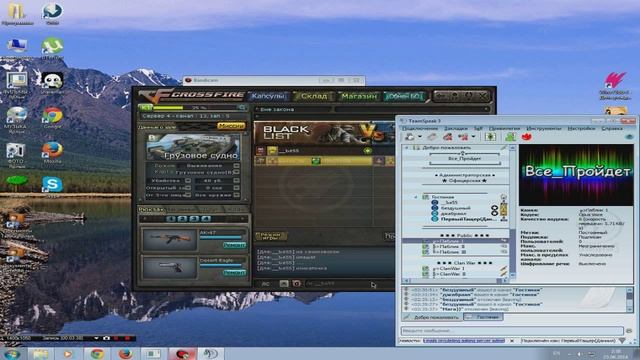Image resolution: width=640 pixels, height=360 pixels.
Task: Open the Настройки menu in TeamSpeak
Action: click(x=581, y=128)
